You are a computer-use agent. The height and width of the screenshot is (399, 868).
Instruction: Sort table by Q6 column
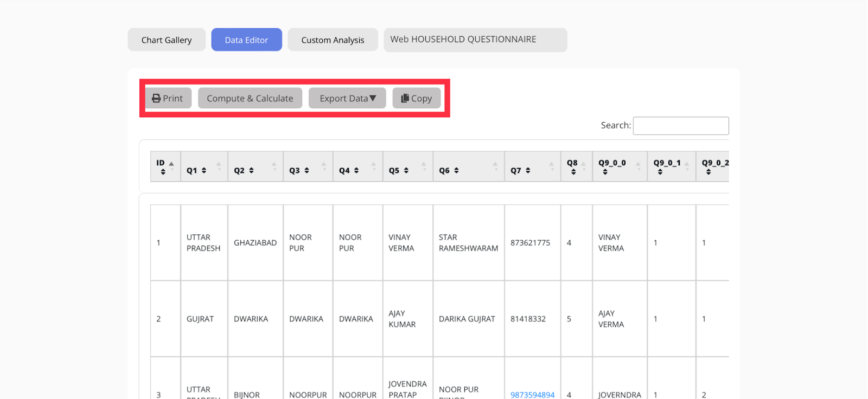469,166
